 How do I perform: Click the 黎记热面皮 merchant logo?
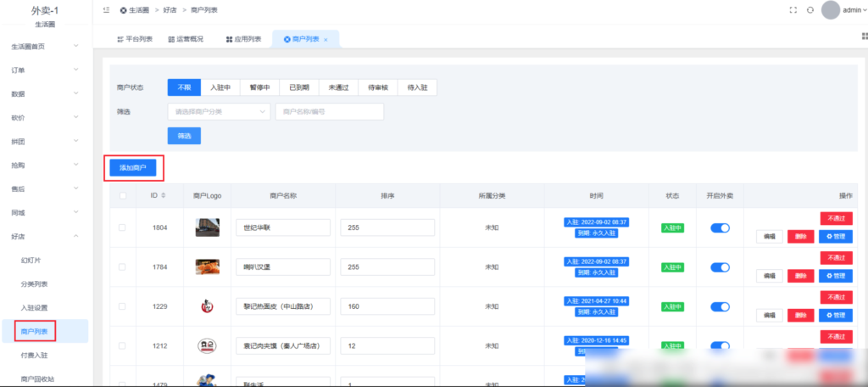(x=207, y=306)
